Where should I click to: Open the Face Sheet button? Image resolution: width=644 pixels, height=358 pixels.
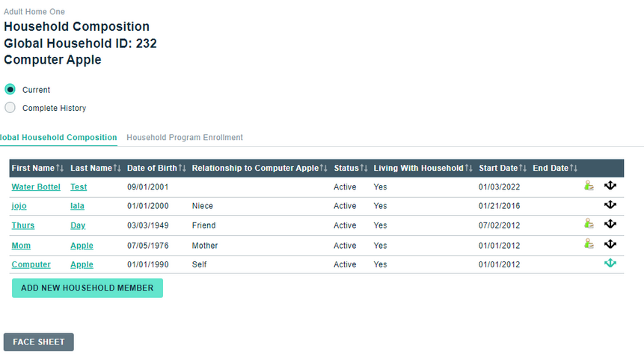coord(39,342)
